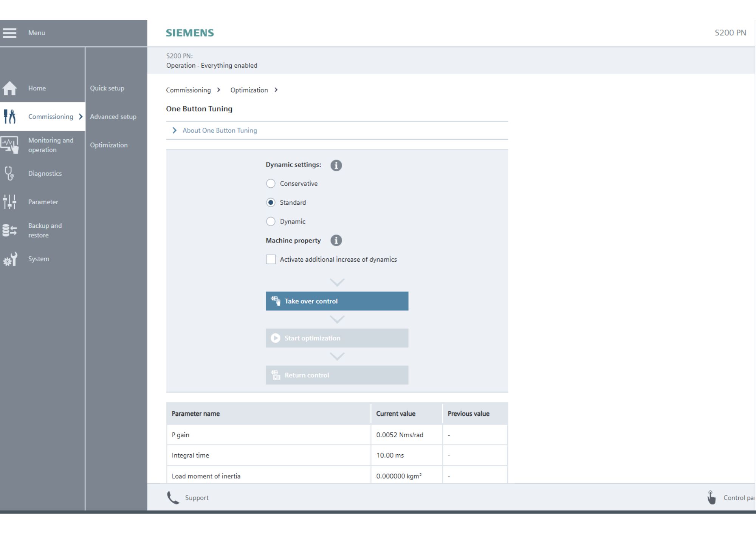Click the Monitoring and operation icon
The image size is (756, 534).
tap(9, 145)
